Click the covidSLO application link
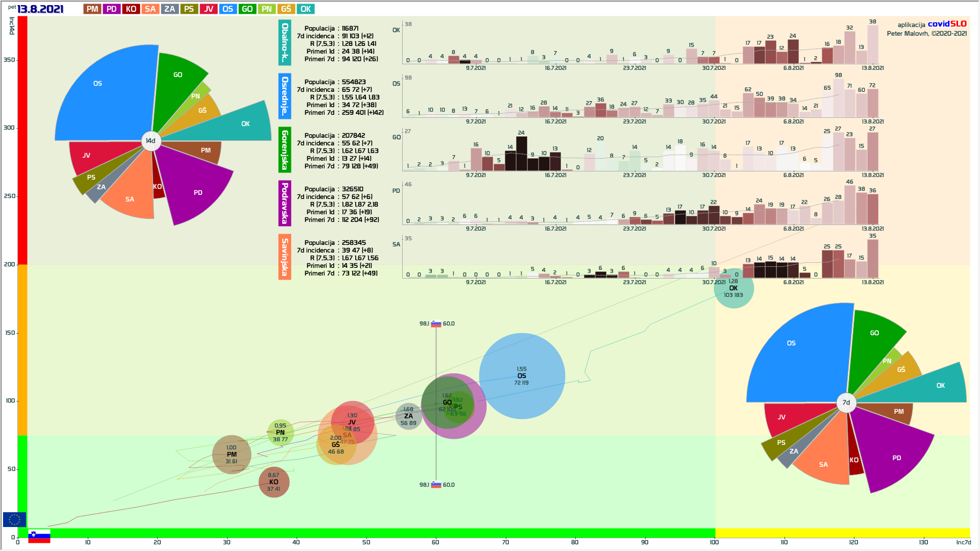Image resolution: width=980 pixels, height=551 pixels. tap(947, 24)
